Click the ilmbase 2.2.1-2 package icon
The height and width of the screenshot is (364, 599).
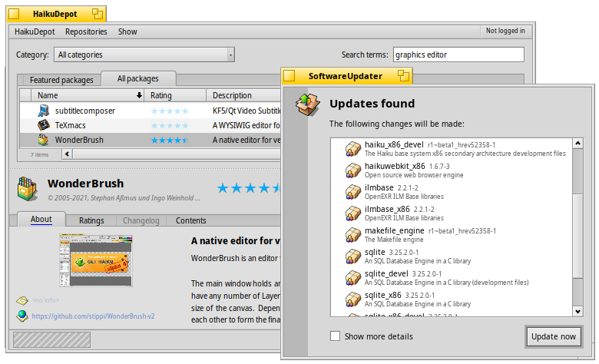coord(353,192)
